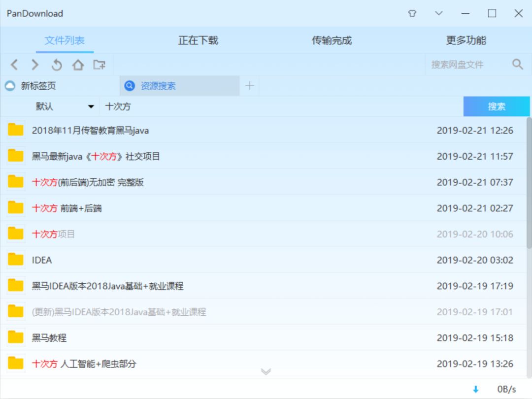The height and width of the screenshot is (399, 532).
Task: Minimize the PanDownload window
Action: 465,14
